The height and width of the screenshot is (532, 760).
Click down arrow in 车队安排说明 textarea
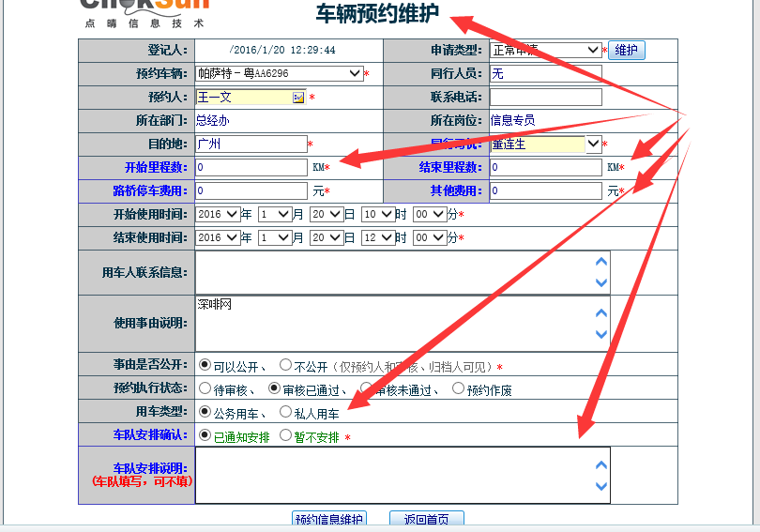[x=601, y=486]
